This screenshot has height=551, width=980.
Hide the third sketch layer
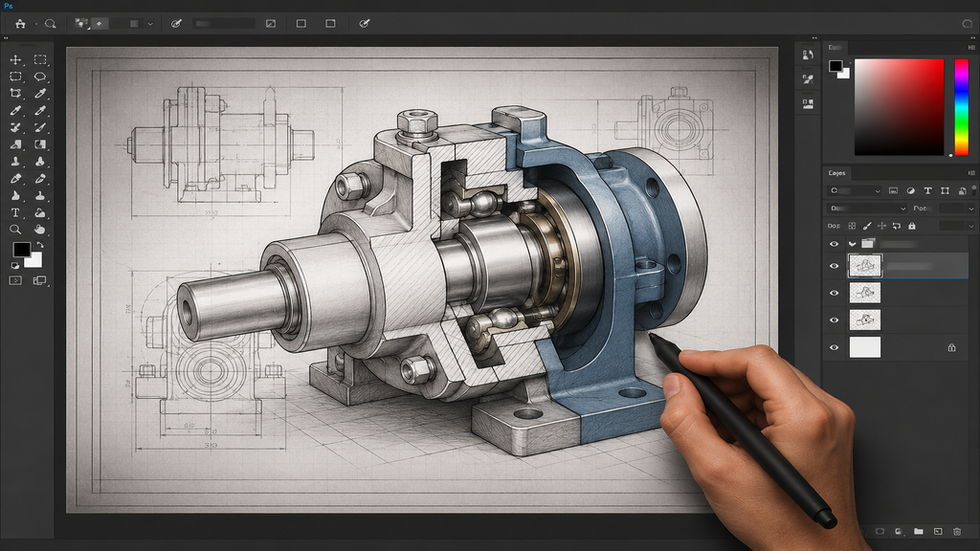834,320
